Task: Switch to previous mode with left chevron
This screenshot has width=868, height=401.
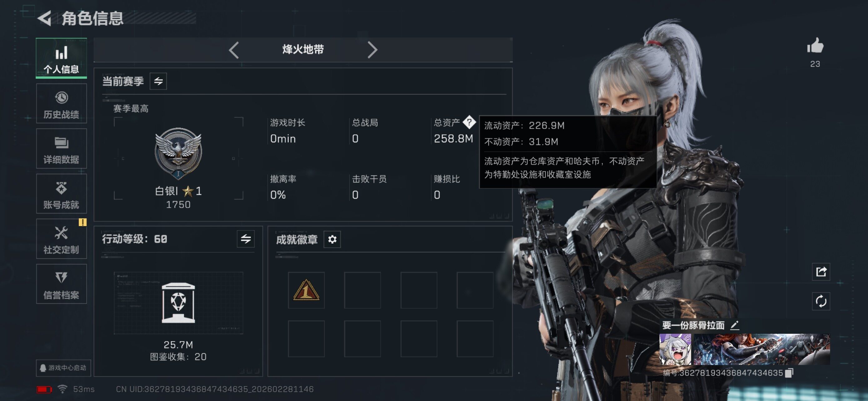Action: 234,50
